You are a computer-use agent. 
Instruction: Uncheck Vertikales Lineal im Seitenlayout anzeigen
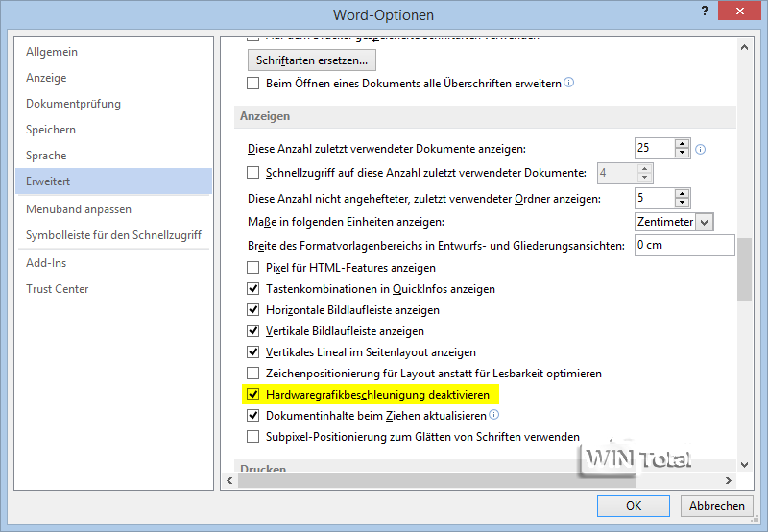click(252, 351)
